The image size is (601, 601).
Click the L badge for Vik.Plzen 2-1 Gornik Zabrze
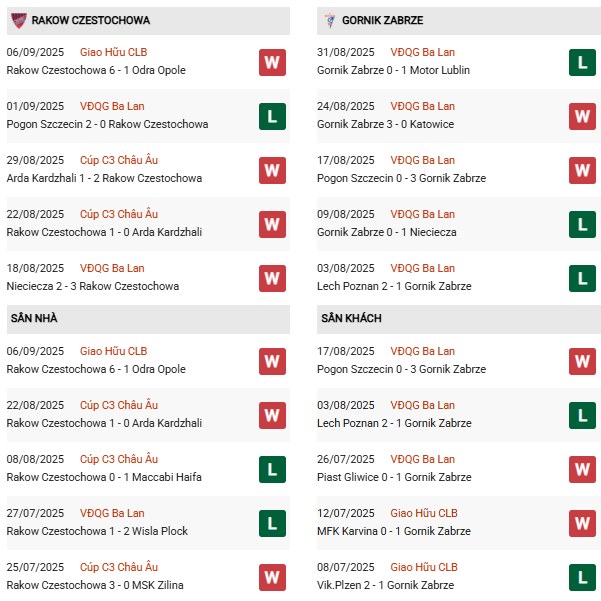582,578
